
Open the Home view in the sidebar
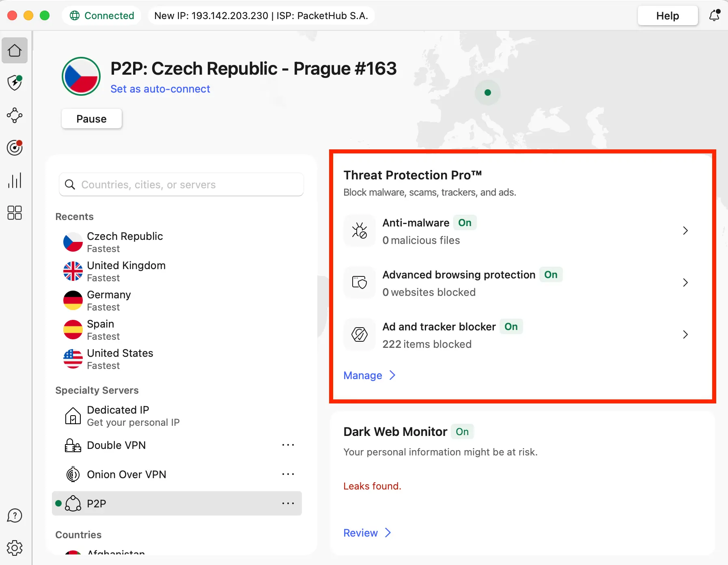15,50
